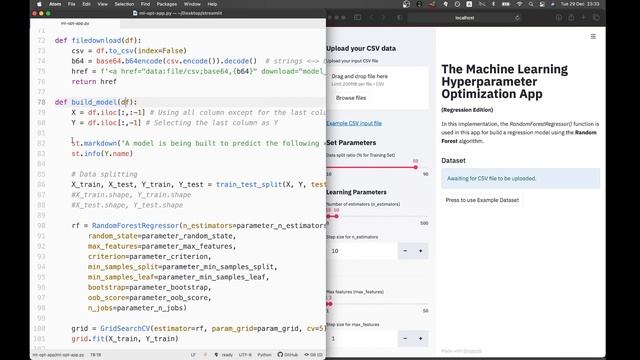This screenshot has height=360, width=640.
Task: Click the app title 'The Machine Learning Hyperparameter Optimization App'
Action: point(504,81)
